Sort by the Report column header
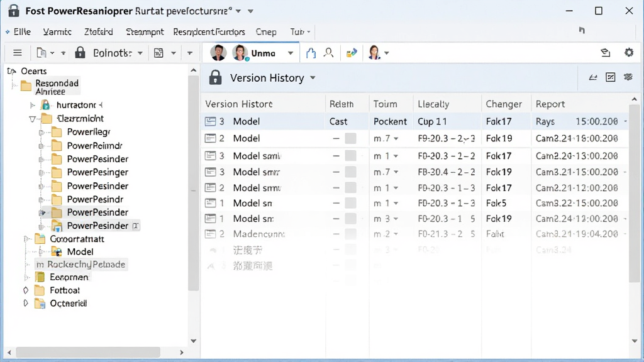 pyautogui.click(x=550, y=104)
